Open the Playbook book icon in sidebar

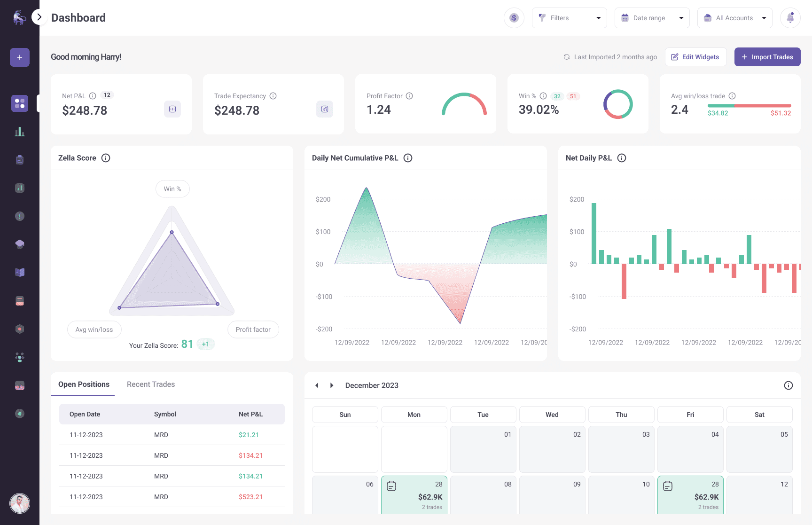20,272
